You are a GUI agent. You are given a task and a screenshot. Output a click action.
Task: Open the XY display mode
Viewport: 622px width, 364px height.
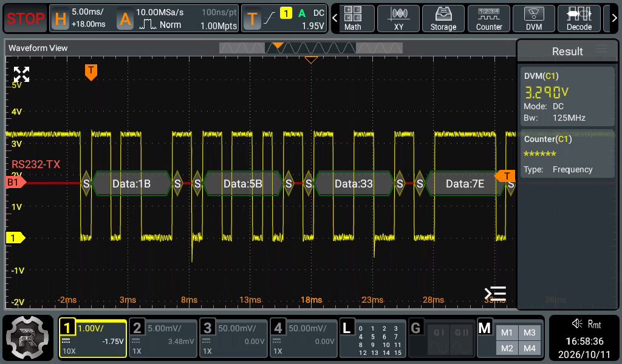pyautogui.click(x=398, y=19)
